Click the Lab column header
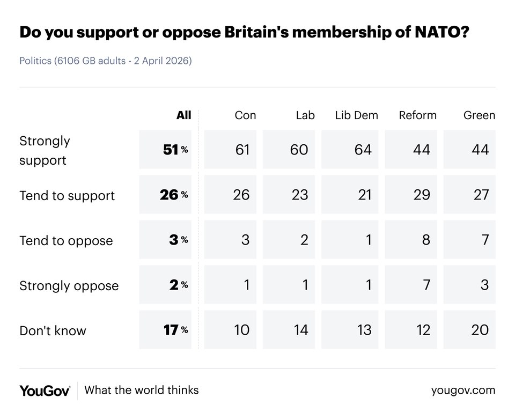This screenshot has height=420, width=515. tap(305, 115)
